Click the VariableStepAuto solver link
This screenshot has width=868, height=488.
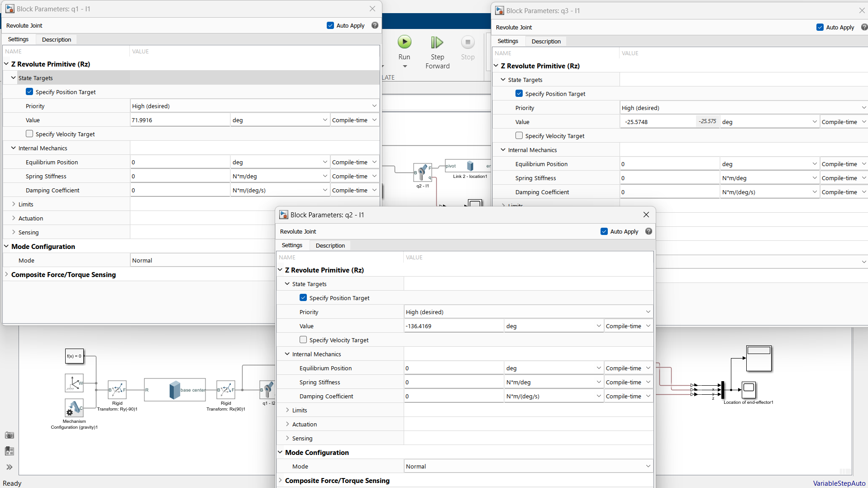coord(839,483)
